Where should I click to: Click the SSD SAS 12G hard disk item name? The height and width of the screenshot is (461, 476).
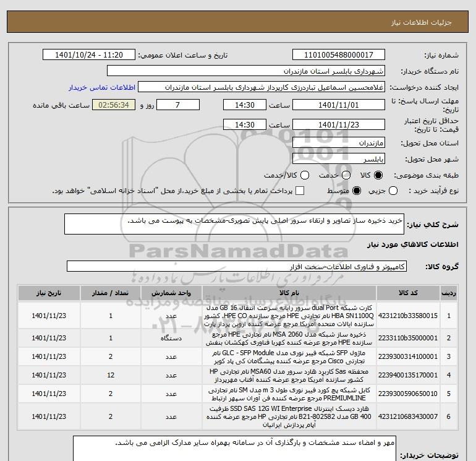point(289,416)
